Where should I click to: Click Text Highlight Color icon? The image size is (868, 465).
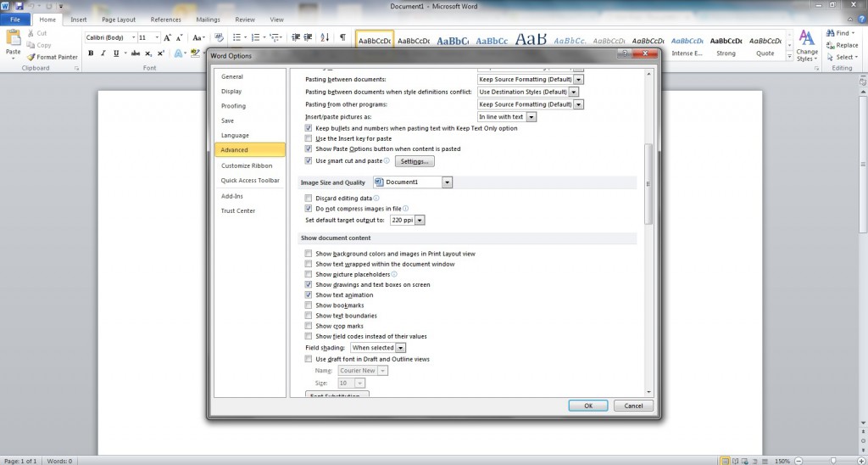coord(194,53)
